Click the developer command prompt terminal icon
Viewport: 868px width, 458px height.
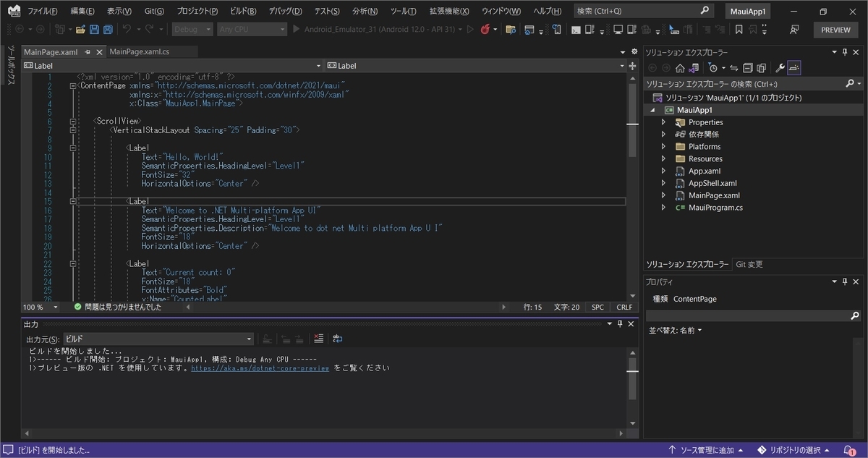[x=575, y=30]
